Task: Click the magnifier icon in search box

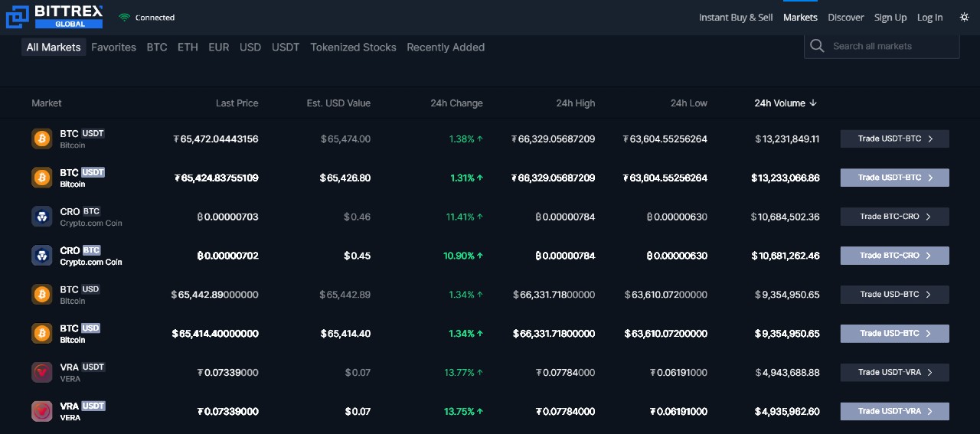Action: 818,46
